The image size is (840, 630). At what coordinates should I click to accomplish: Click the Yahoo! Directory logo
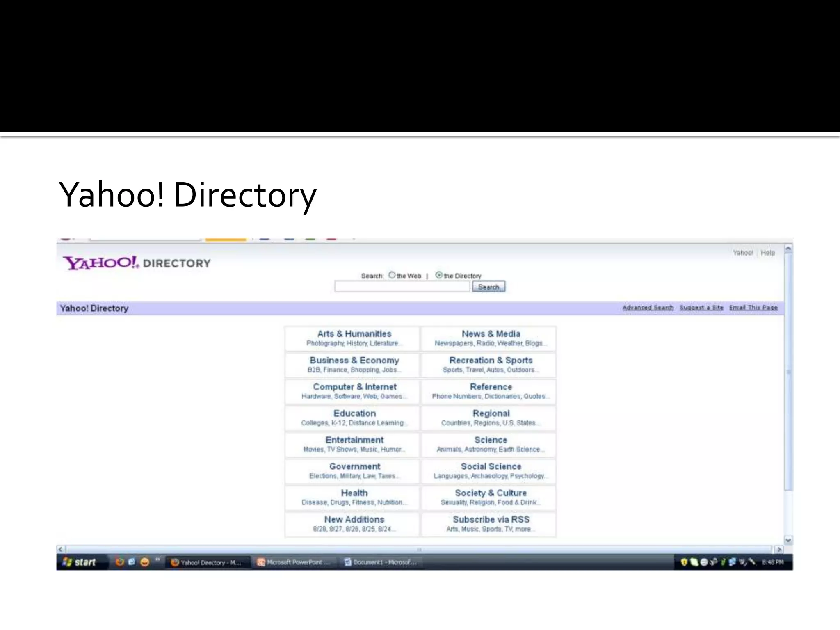137,263
